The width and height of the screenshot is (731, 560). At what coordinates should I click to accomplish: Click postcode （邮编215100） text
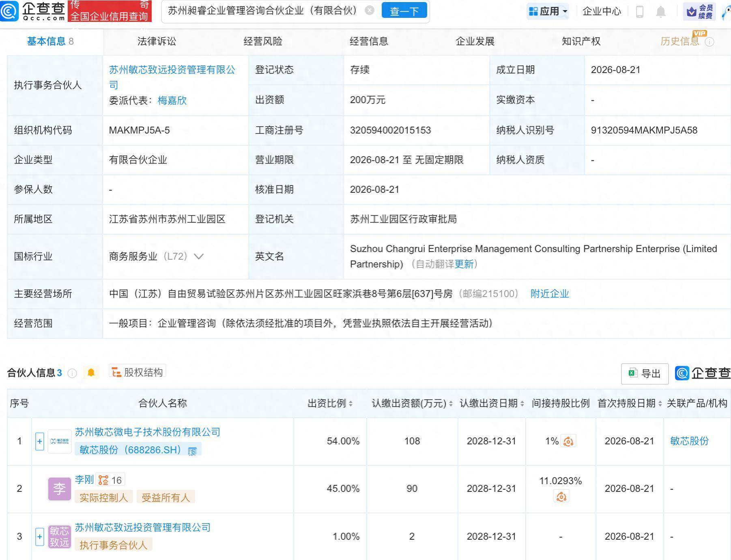(x=488, y=294)
